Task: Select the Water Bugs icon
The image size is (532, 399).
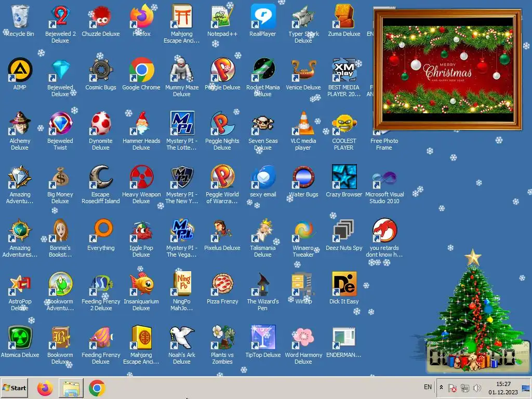Action: point(303,177)
